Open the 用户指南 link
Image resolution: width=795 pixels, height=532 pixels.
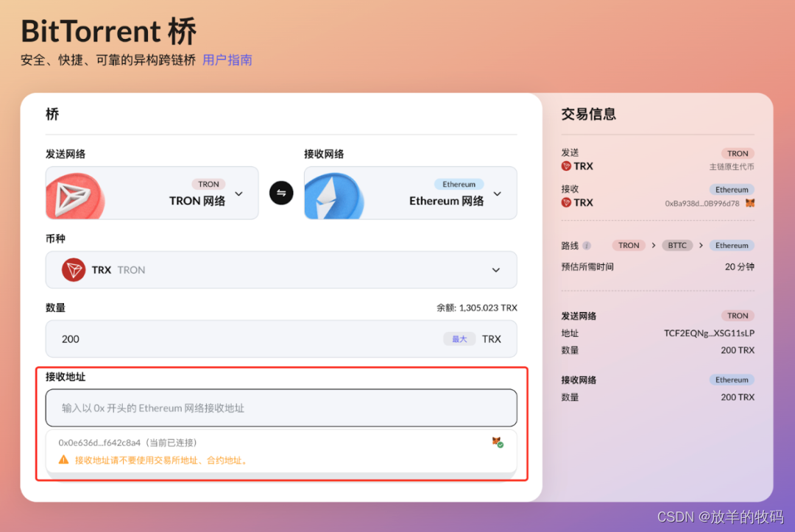(x=227, y=60)
